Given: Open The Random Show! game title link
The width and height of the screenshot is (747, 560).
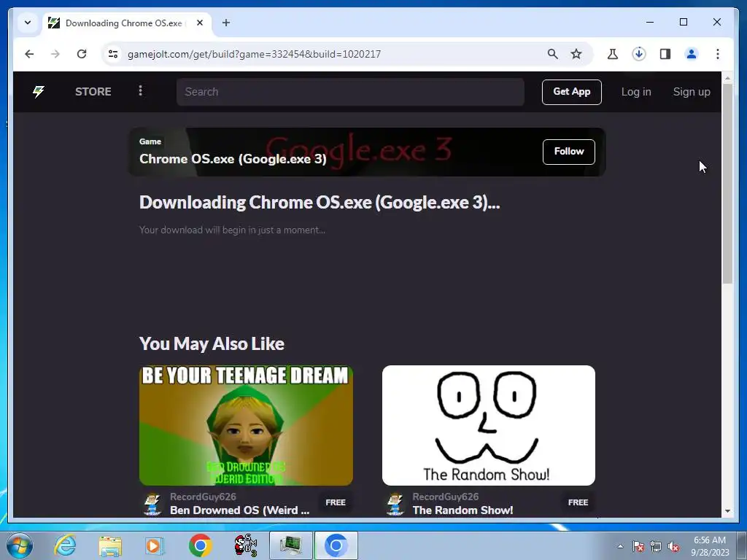Looking at the screenshot, I should tap(462, 510).
